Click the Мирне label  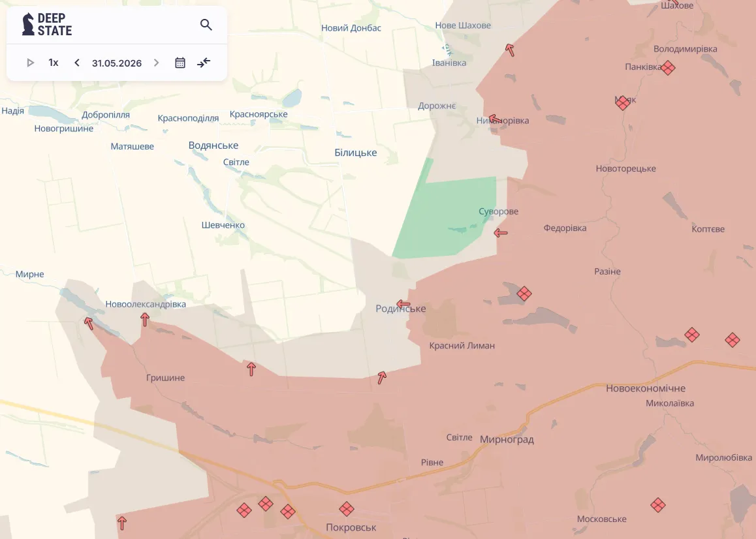(x=29, y=274)
